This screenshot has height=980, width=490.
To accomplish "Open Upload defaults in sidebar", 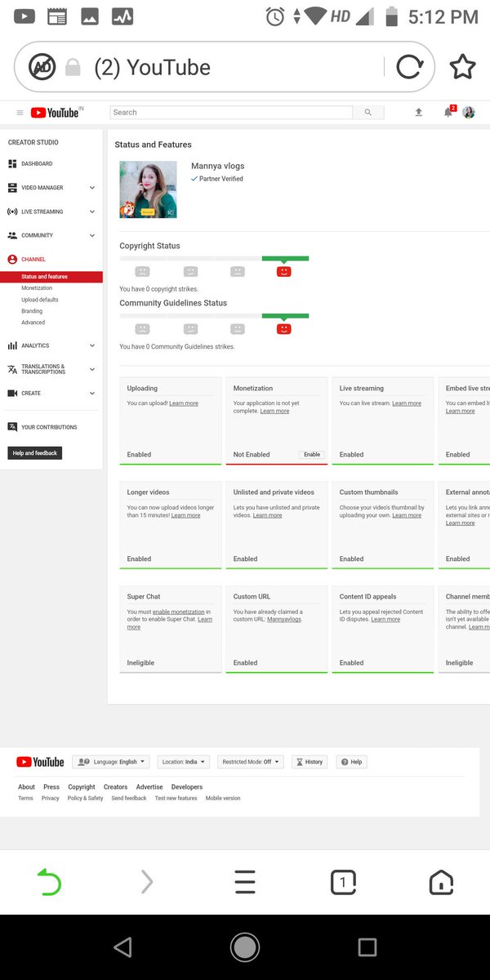I will (40, 300).
